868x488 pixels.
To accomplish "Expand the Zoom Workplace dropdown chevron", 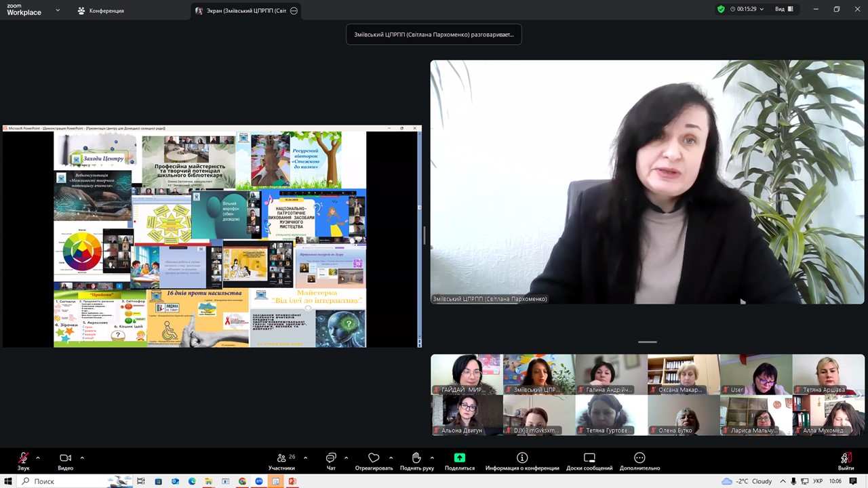I will pyautogui.click(x=58, y=10).
